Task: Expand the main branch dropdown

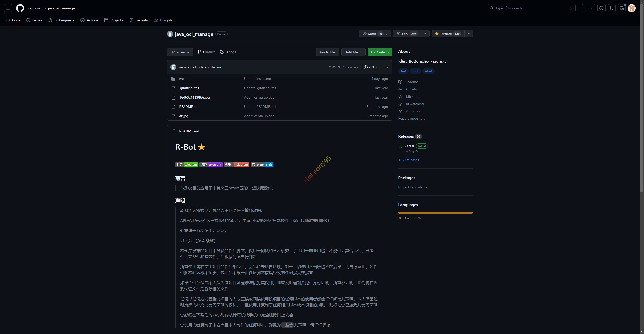Action: pyautogui.click(x=180, y=52)
